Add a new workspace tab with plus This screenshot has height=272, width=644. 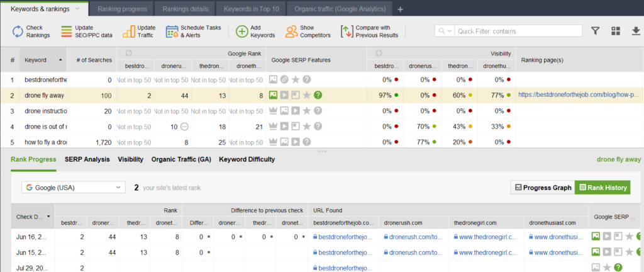point(401,9)
